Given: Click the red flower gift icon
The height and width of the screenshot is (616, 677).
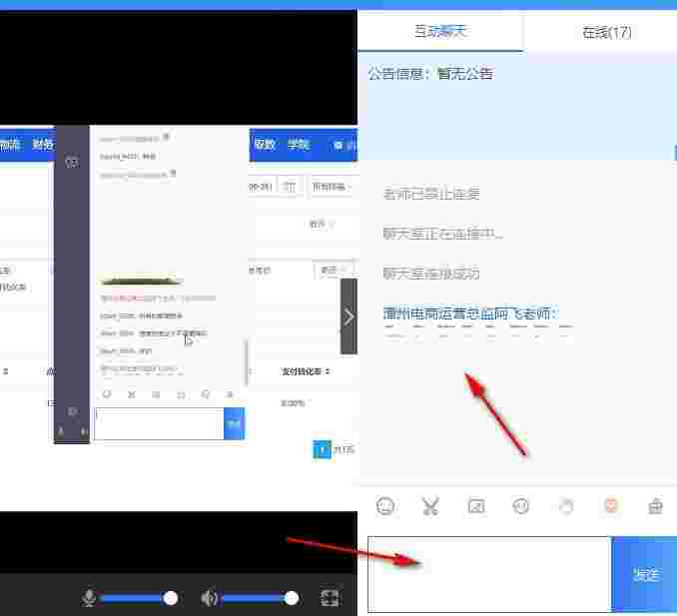Looking at the screenshot, I should click(x=611, y=505).
